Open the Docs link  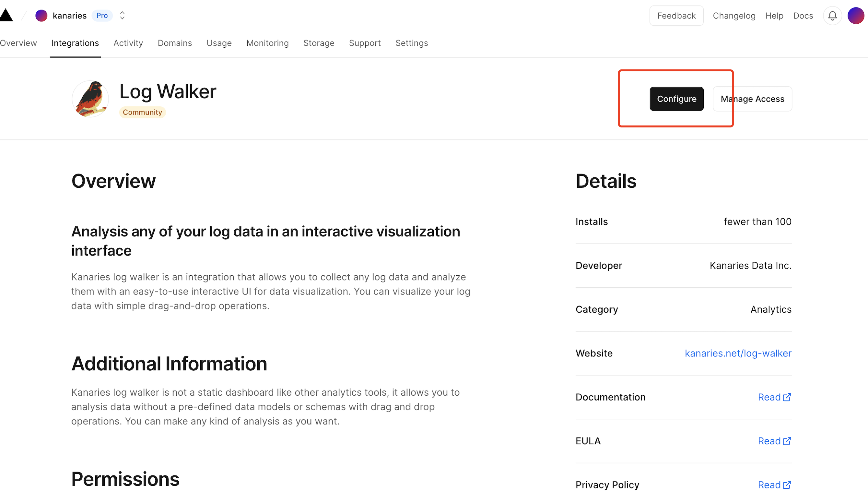[x=803, y=16]
